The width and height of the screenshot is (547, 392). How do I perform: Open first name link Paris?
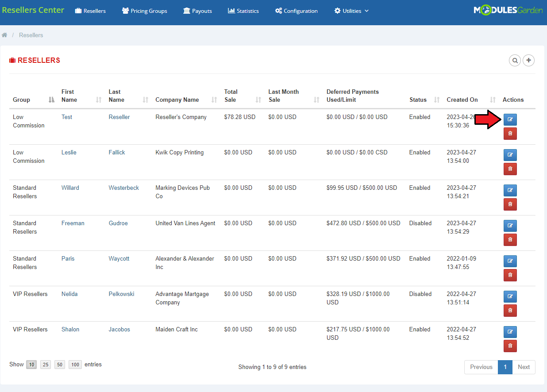(68, 258)
